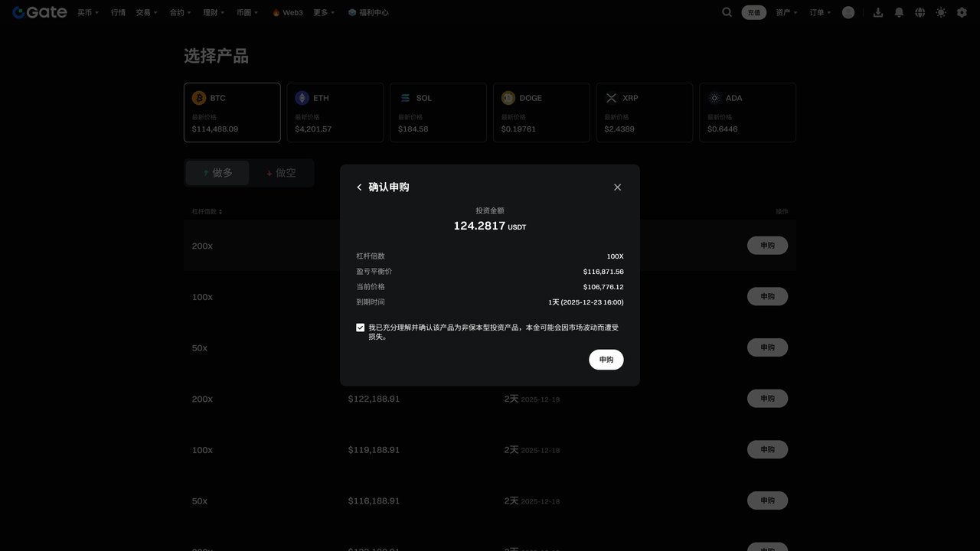Expand the 订单 dropdown
The image size is (980, 551).
pos(820,12)
